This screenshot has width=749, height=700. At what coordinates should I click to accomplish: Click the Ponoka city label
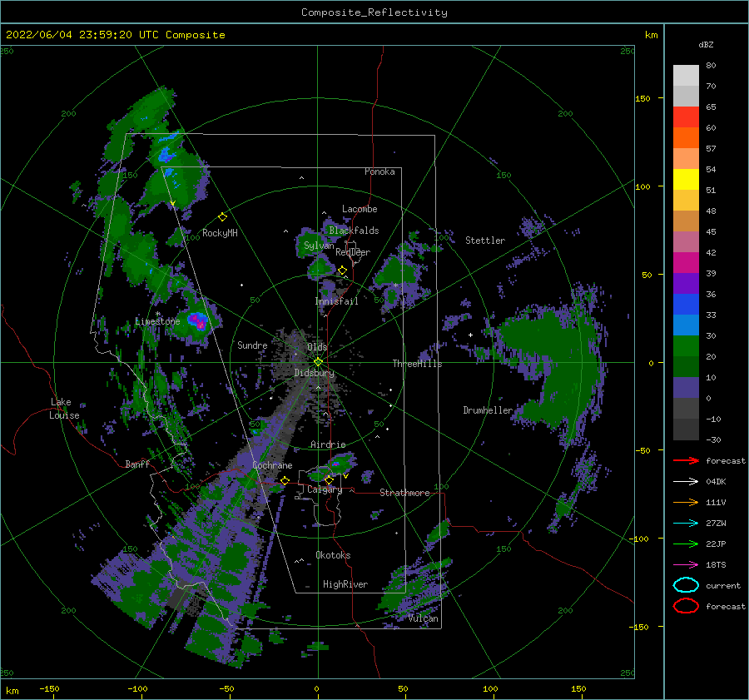[379, 171]
